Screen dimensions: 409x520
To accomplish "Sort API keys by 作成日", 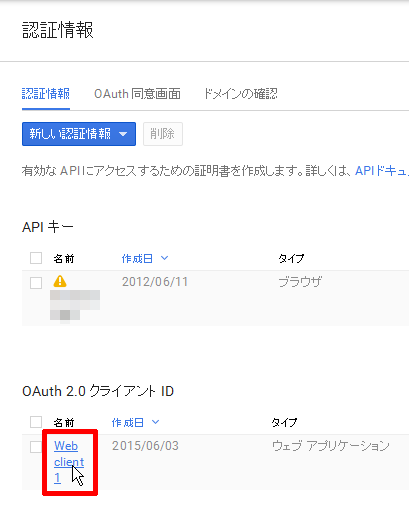I will click(x=137, y=258).
